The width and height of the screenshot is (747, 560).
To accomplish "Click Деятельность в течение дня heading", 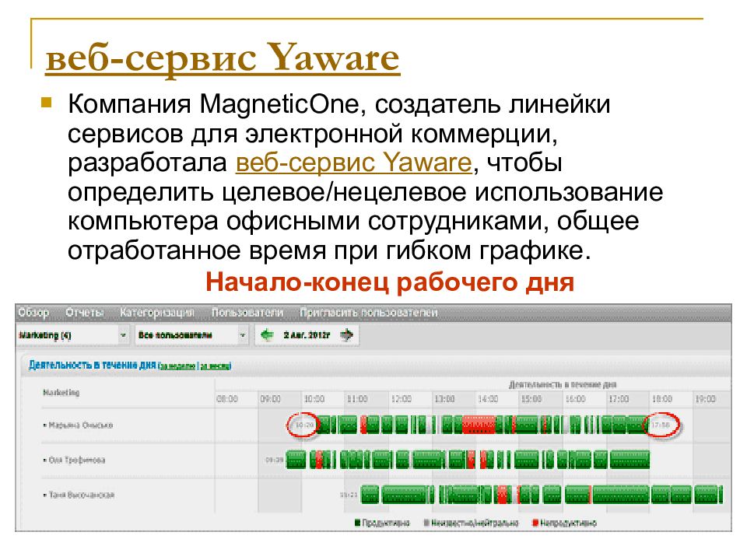I will pyautogui.click(x=93, y=365).
